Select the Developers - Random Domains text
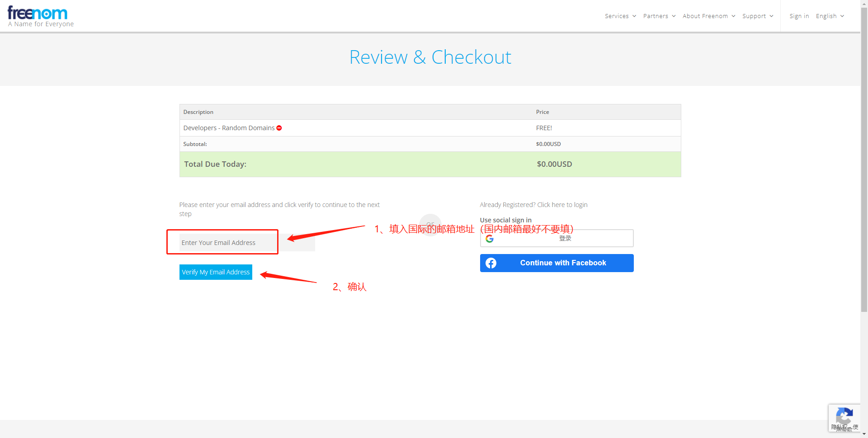Screen dimensions: 868x438 tap(229, 128)
